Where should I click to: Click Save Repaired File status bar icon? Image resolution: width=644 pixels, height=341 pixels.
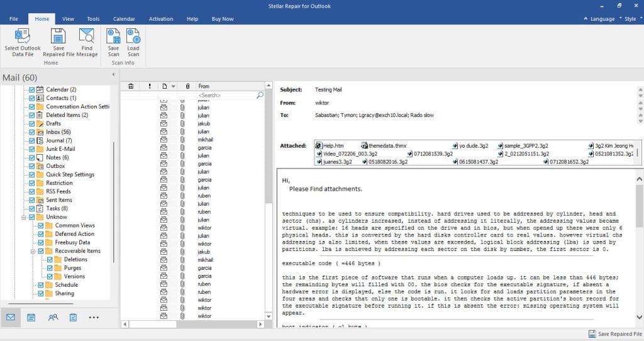(x=592, y=334)
